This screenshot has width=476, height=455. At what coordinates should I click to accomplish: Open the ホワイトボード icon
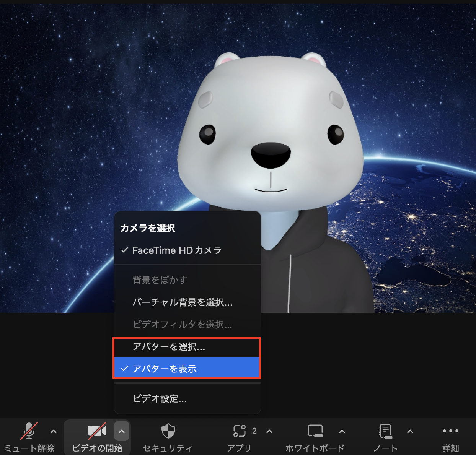click(x=315, y=431)
